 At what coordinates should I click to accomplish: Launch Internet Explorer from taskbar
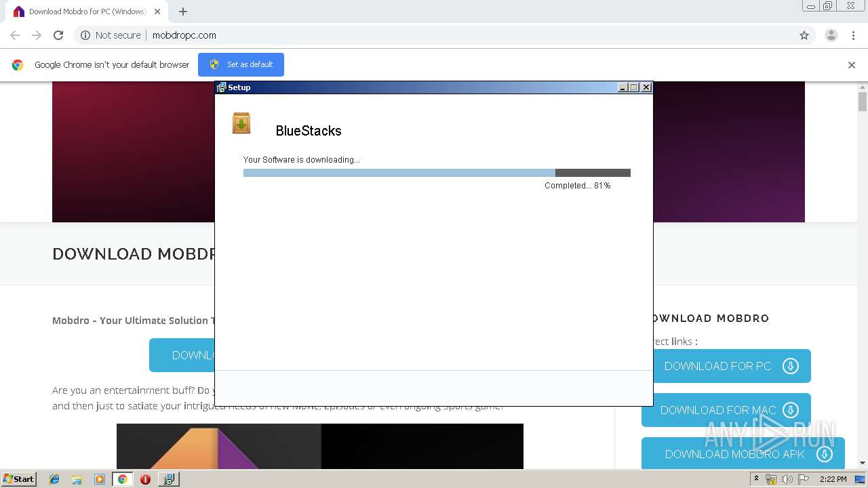point(54,479)
